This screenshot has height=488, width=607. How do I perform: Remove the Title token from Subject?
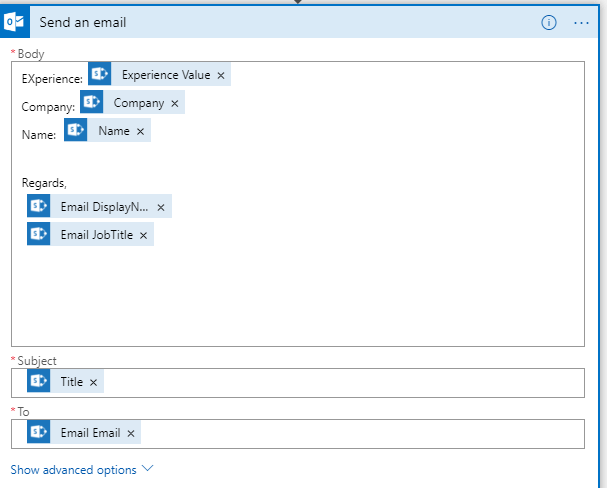[93, 382]
